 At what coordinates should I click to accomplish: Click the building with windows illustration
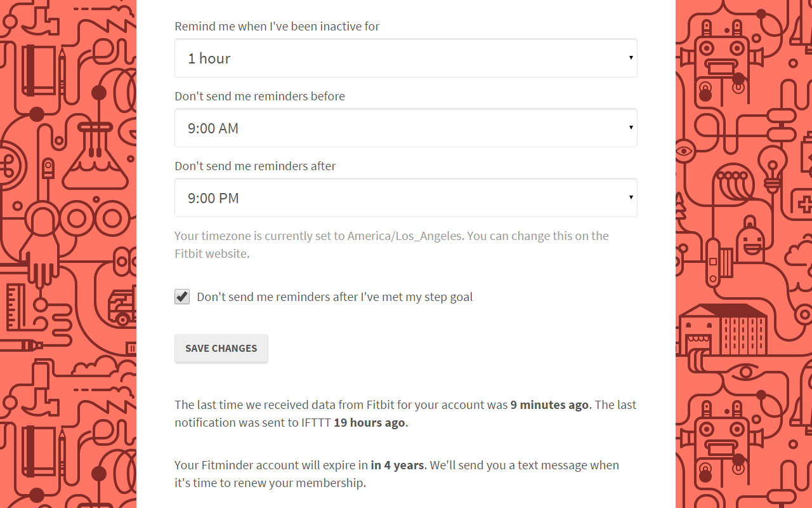[723, 329]
